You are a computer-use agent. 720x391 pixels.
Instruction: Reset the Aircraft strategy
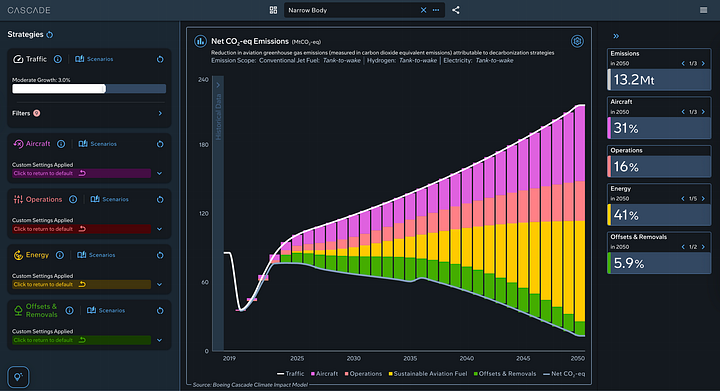coord(160,144)
